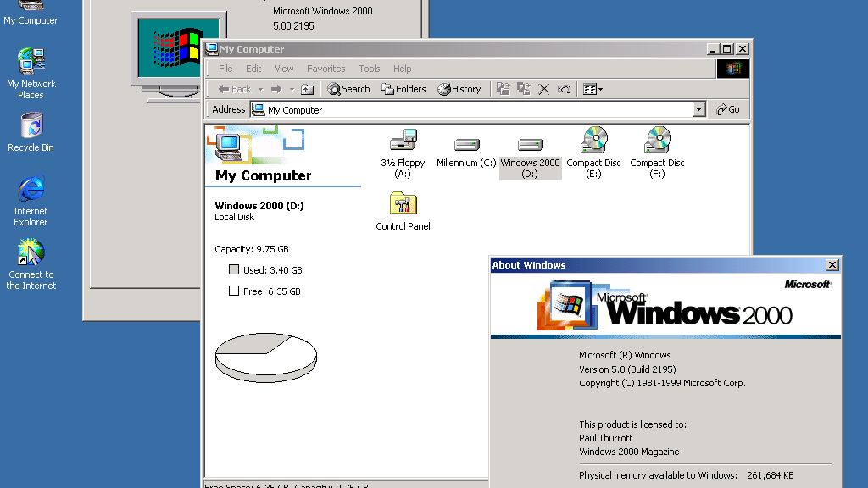868x488 pixels.
Task: Open the Control Panel icon
Action: [x=403, y=203]
